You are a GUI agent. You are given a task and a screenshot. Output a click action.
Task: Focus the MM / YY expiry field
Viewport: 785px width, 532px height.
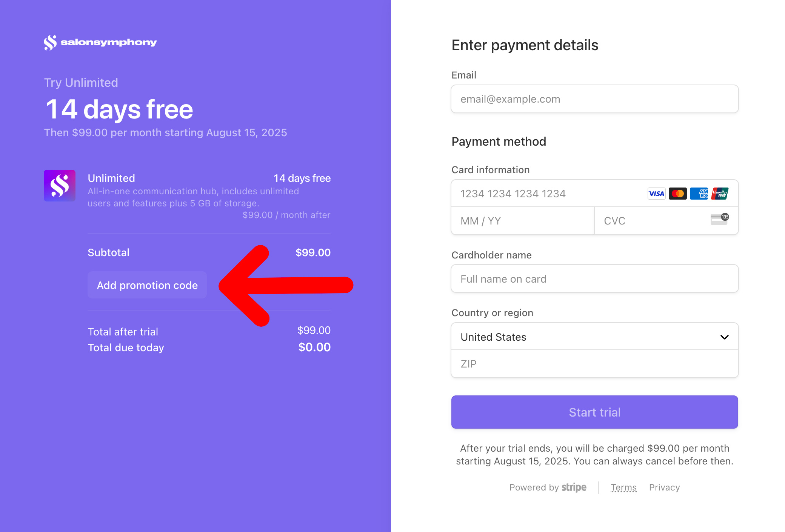pyautogui.click(x=523, y=221)
